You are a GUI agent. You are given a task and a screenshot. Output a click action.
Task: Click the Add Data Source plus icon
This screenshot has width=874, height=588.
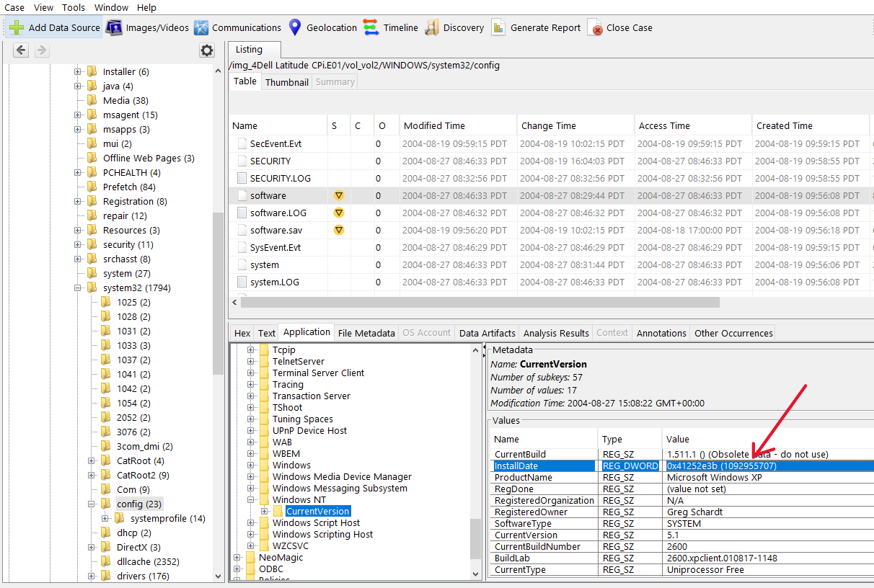[17, 28]
